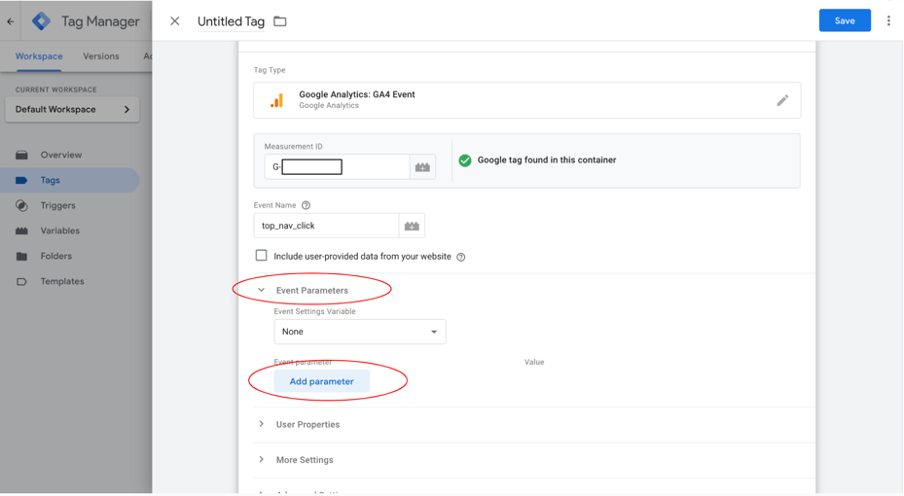Enable Include user-provided data checkbox
The height and width of the screenshot is (496, 904).
click(261, 255)
